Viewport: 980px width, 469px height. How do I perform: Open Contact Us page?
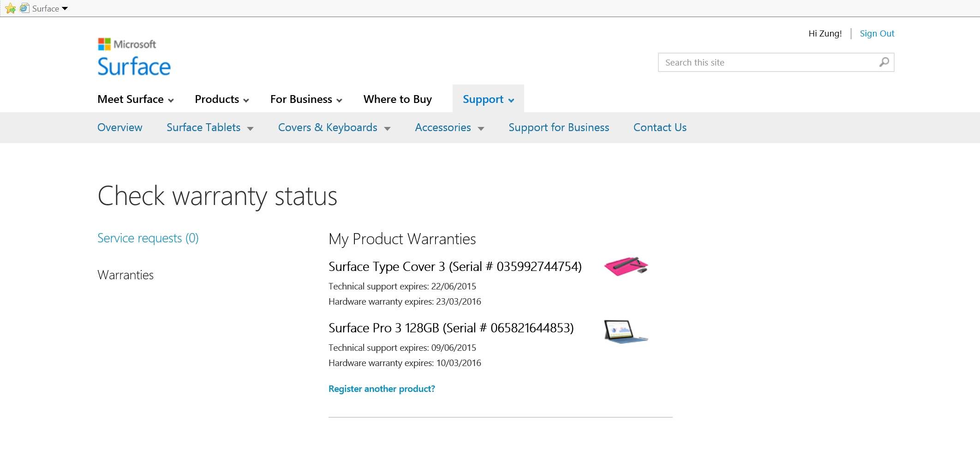(x=660, y=127)
